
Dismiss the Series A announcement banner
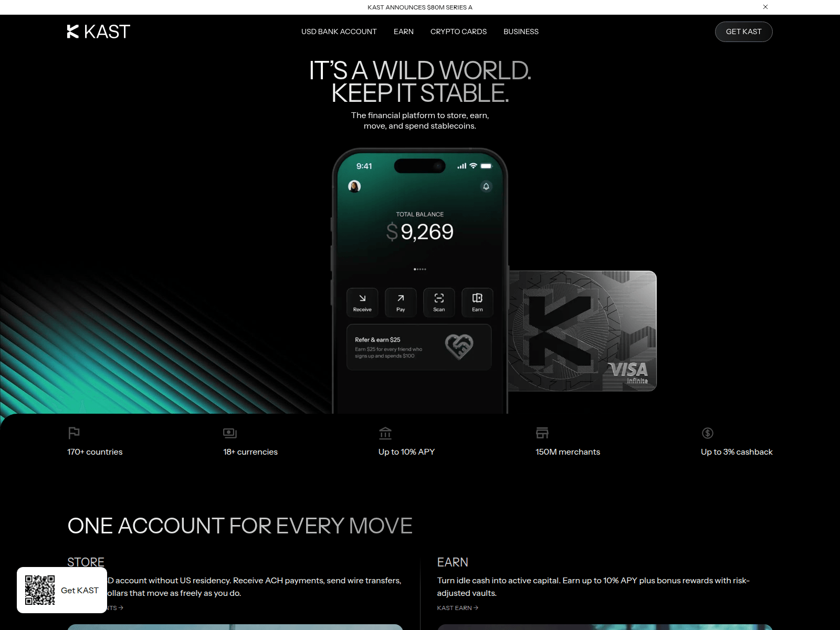pyautogui.click(x=765, y=7)
